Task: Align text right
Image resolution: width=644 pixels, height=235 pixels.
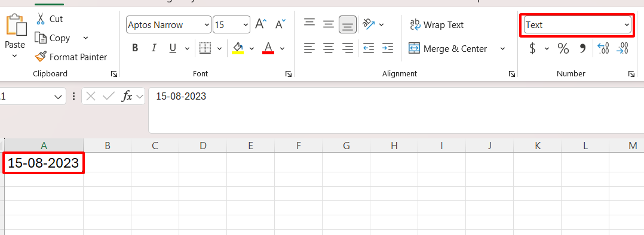Action: tap(348, 48)
